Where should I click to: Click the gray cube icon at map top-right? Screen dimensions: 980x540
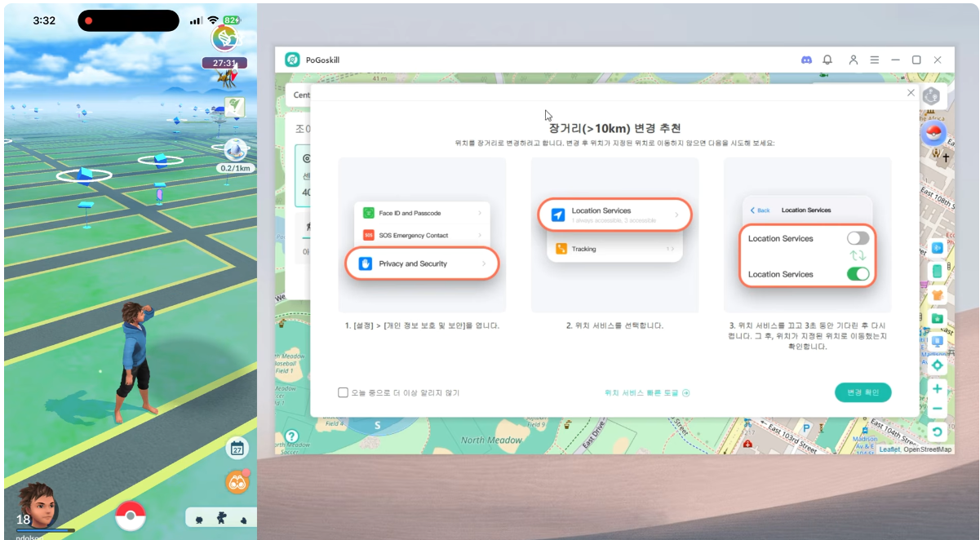coord(931,95)
